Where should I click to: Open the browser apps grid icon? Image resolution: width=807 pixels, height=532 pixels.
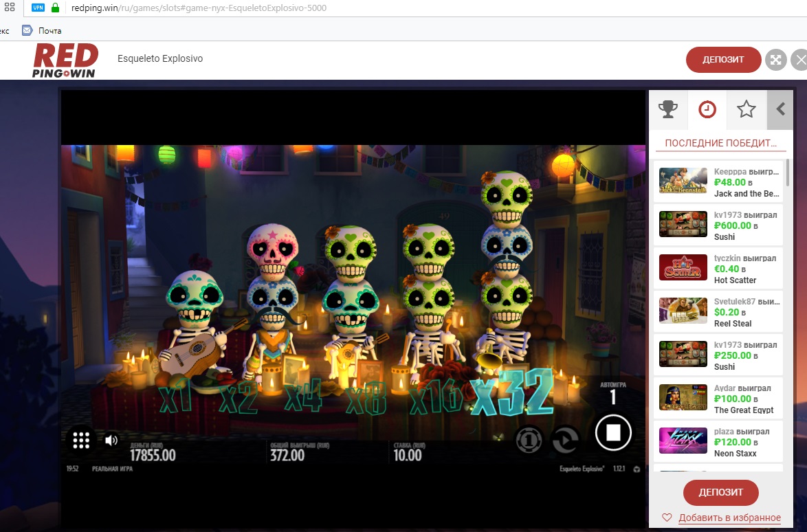pyautogui.click(x=9, y=8)
